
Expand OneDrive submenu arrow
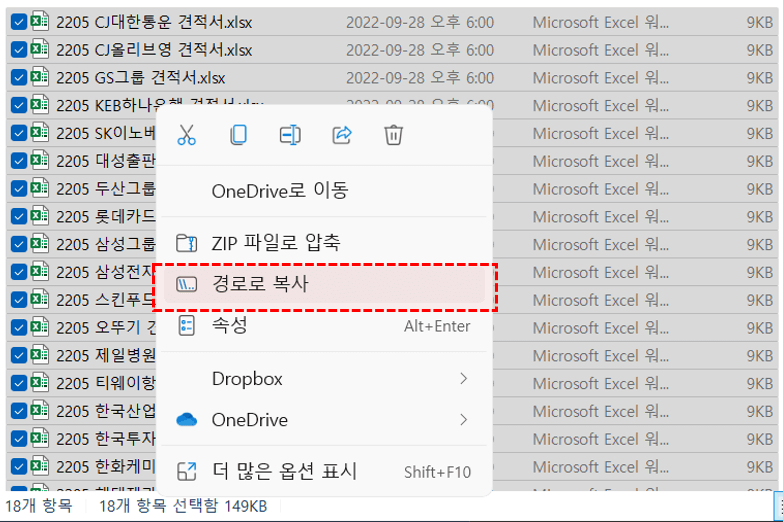[x=463, y=420]
